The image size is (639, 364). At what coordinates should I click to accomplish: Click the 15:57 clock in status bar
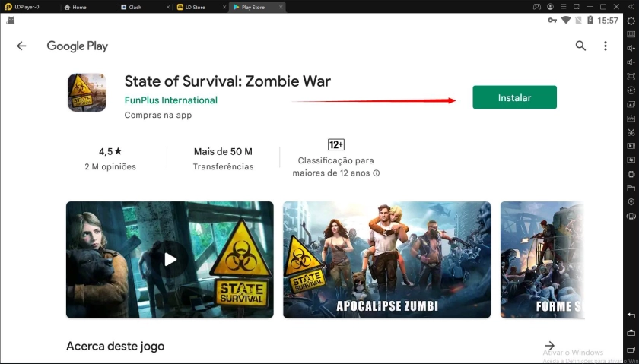tap(608, 21)
